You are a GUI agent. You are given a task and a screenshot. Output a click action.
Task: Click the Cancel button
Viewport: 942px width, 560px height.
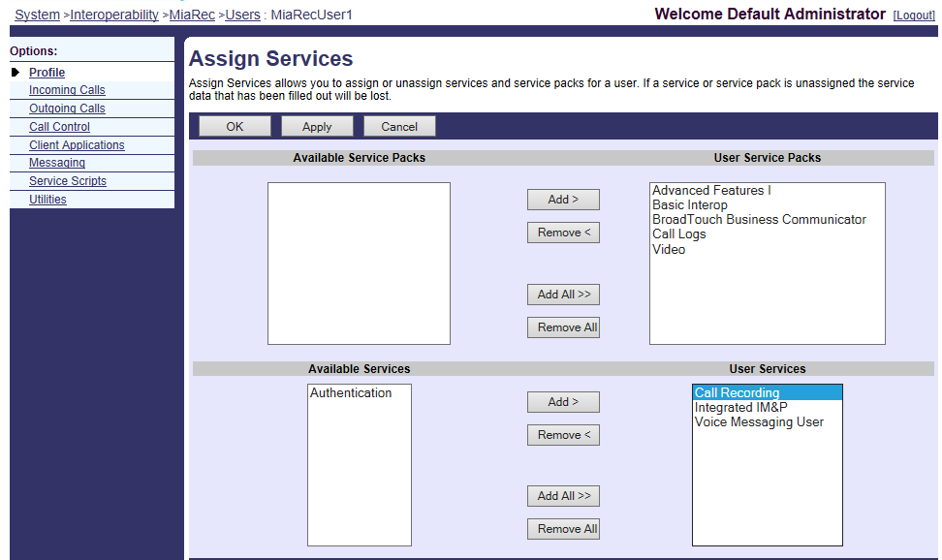click(x=399, y=126)
